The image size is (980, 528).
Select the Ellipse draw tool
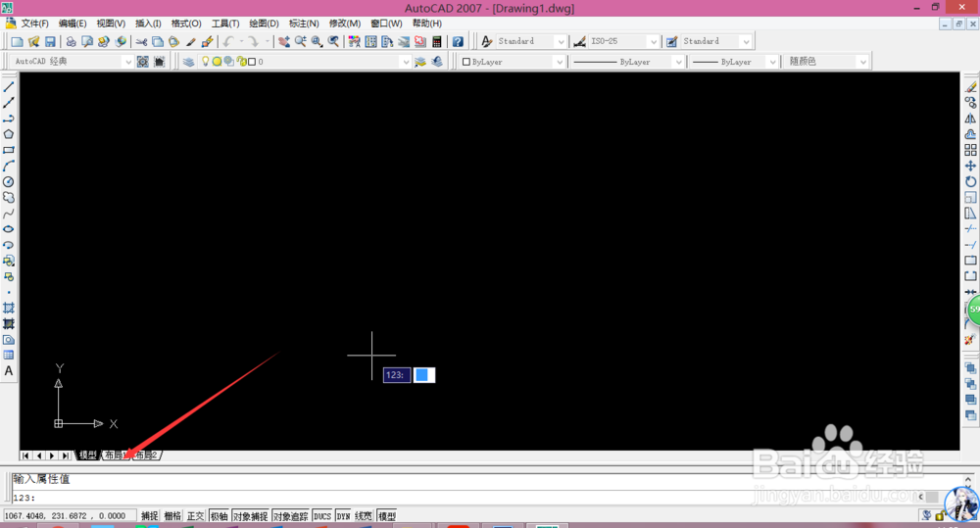(x=9, y=229)
